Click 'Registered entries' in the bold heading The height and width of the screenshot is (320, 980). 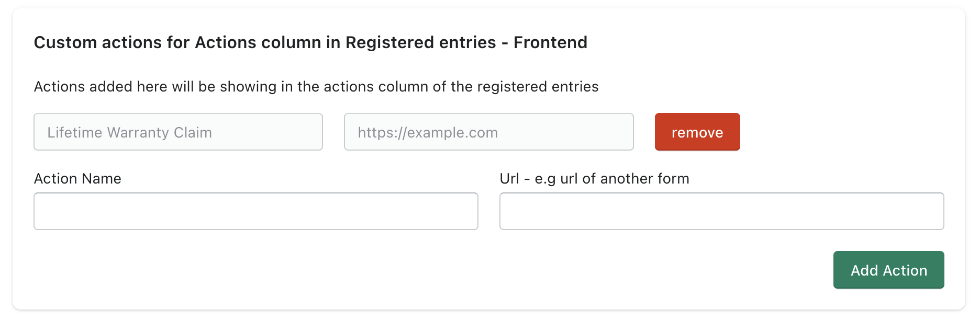pyautogui.click(x=420, y=42)
